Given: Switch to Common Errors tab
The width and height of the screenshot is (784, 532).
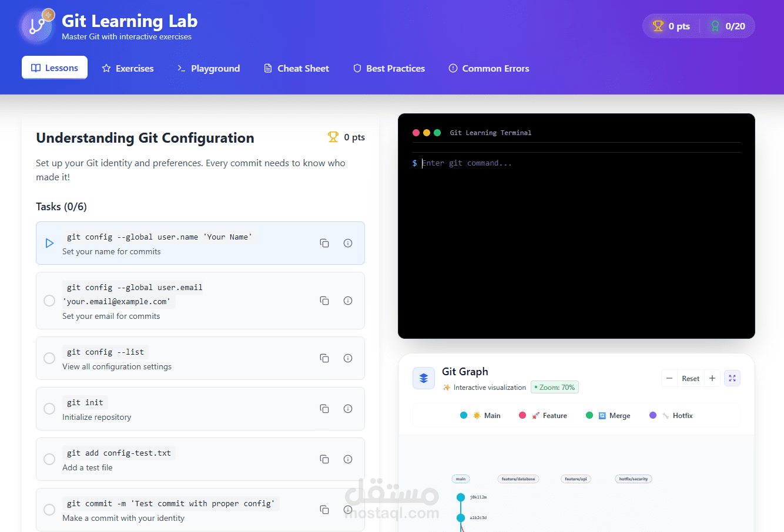Looking at the screenshot, I should coord(489,68).
